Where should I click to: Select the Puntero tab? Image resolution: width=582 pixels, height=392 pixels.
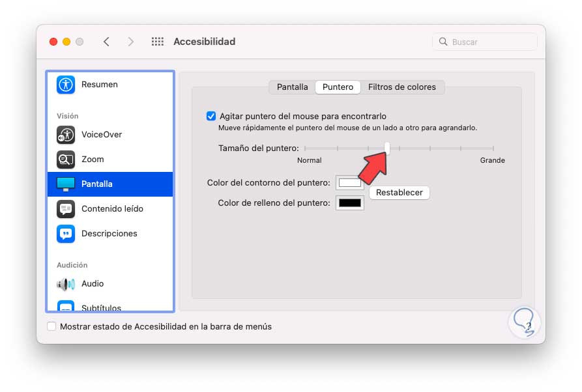tap(338, 87)
